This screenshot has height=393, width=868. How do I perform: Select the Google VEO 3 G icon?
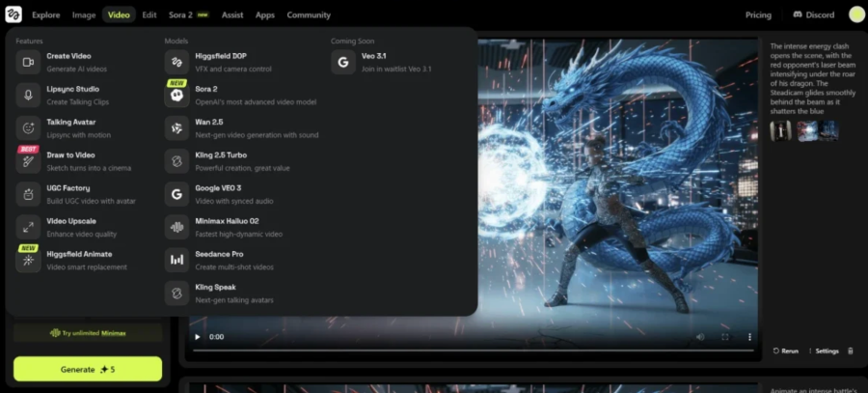coord(176,194)
